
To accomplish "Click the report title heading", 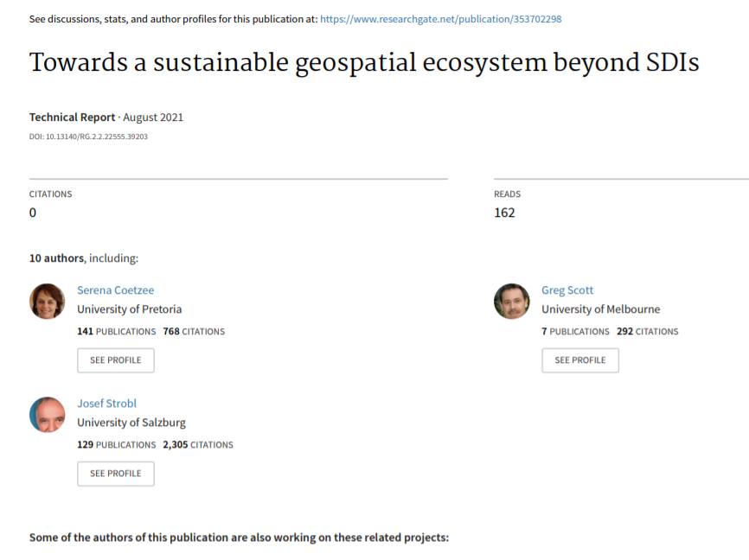I will pyautogui.click(x=363, y=63).
